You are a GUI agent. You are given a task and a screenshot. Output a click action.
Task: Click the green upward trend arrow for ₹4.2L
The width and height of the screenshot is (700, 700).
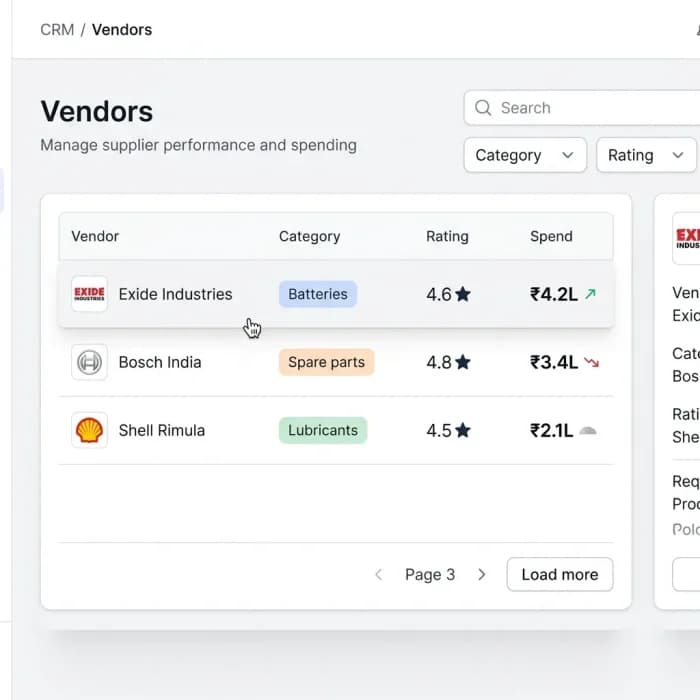coord(591,294)
